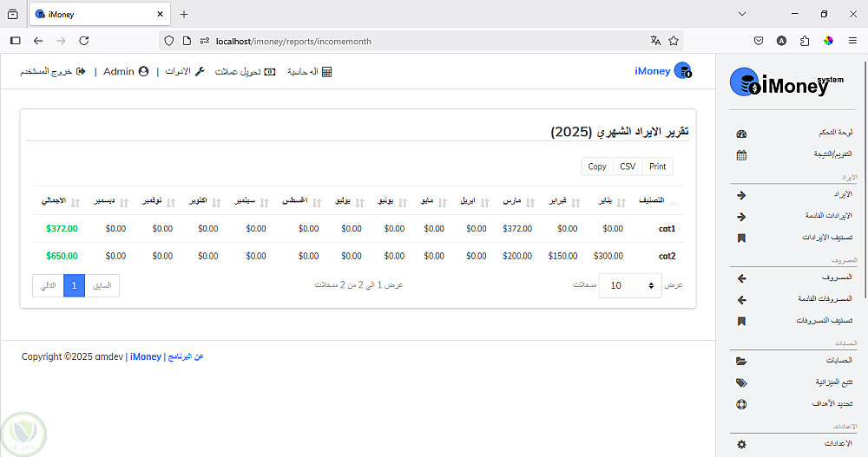Screen dimensions: 868x457
Task: Go back using the browser back arrow
Action: click(x=38, y=41)
